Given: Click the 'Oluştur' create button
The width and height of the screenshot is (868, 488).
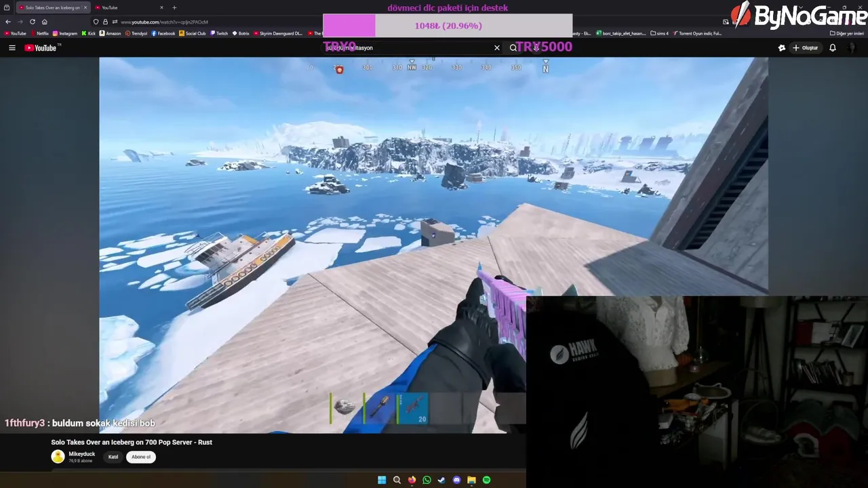Looking at the screenshot, I should point(805,47).
